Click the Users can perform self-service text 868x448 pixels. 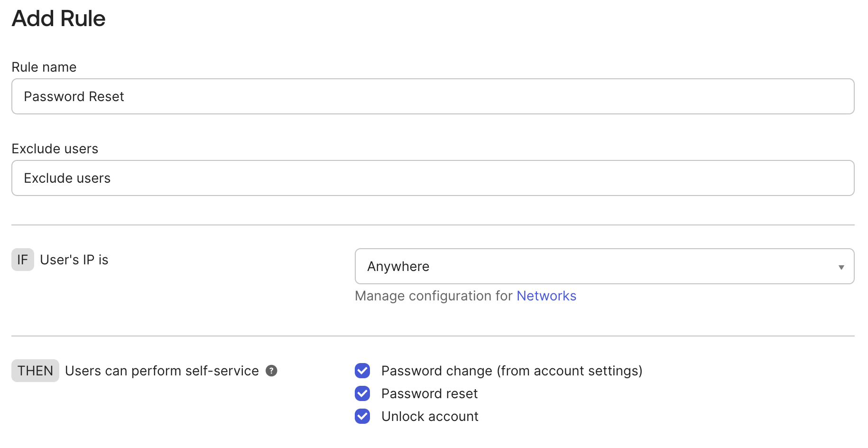162,371
